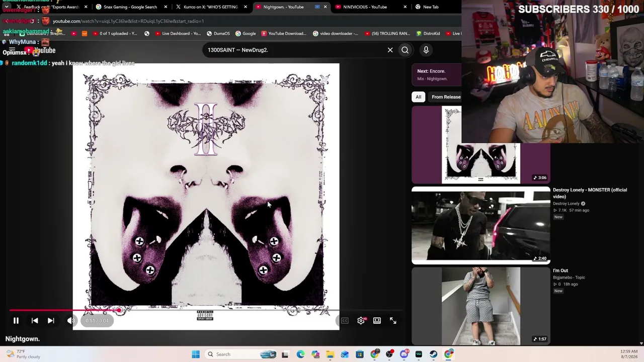
Task: Skip to previous video in player
Action: click(35, 320)
